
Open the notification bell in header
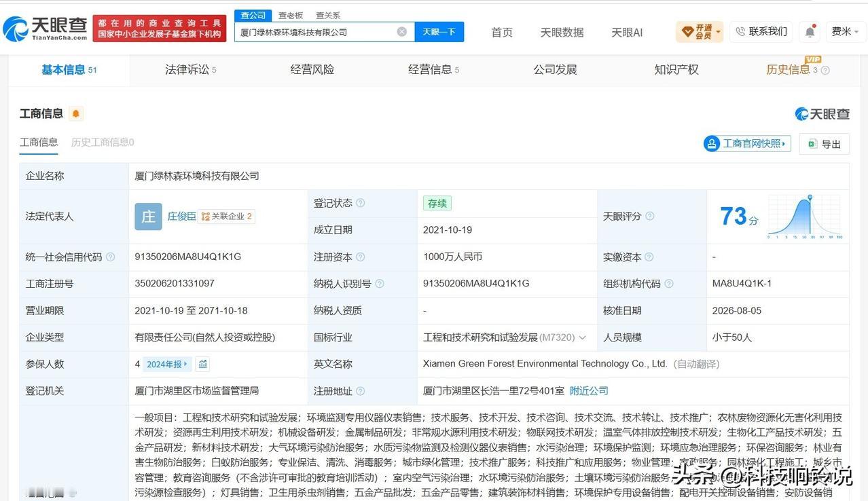(x=810, y=32)
